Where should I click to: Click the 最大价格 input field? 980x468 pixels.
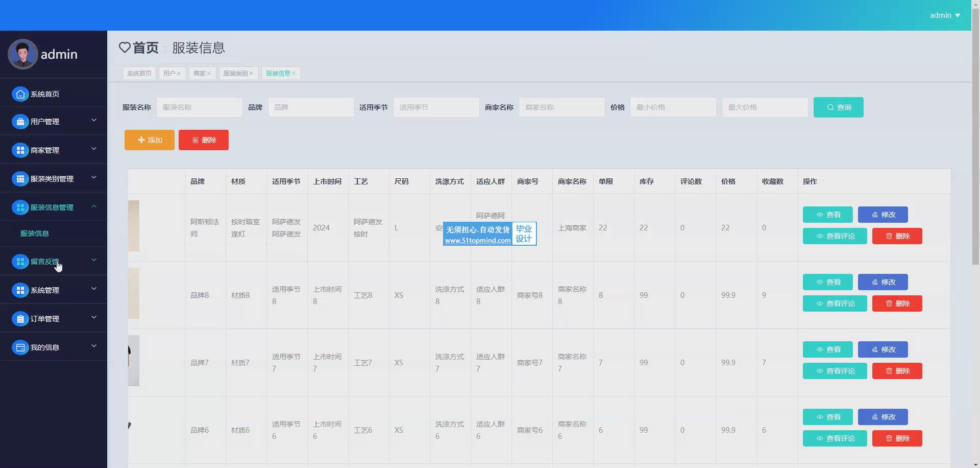point(765,107)
